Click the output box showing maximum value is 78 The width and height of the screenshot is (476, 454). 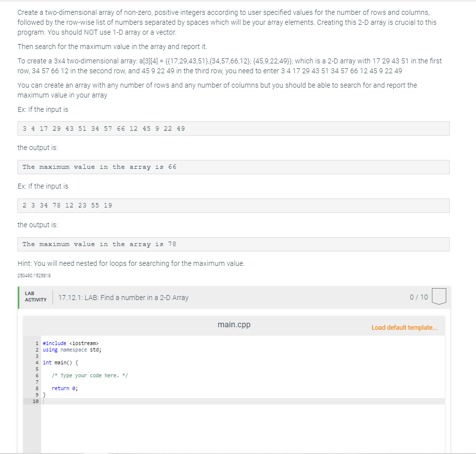click(234, 244)
